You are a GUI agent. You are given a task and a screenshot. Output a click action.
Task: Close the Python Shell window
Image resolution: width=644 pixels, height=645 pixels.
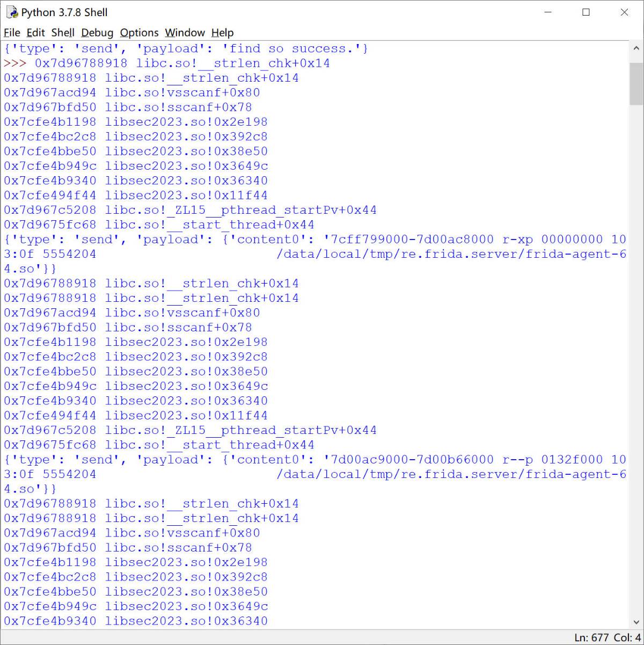[x=624, y=12]
